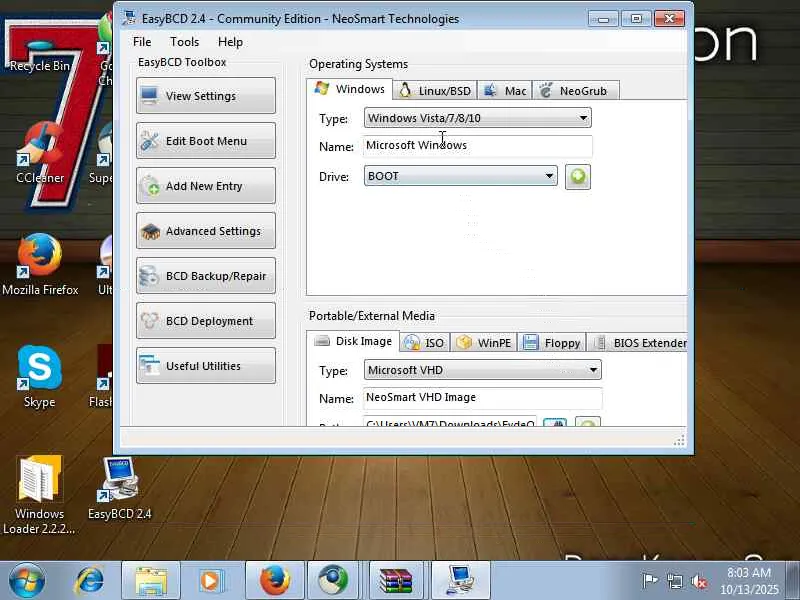Viewport: 800px width, 600px height.
Task: Select the CCleaner desktop shortcut
Action: click(40, 153)
